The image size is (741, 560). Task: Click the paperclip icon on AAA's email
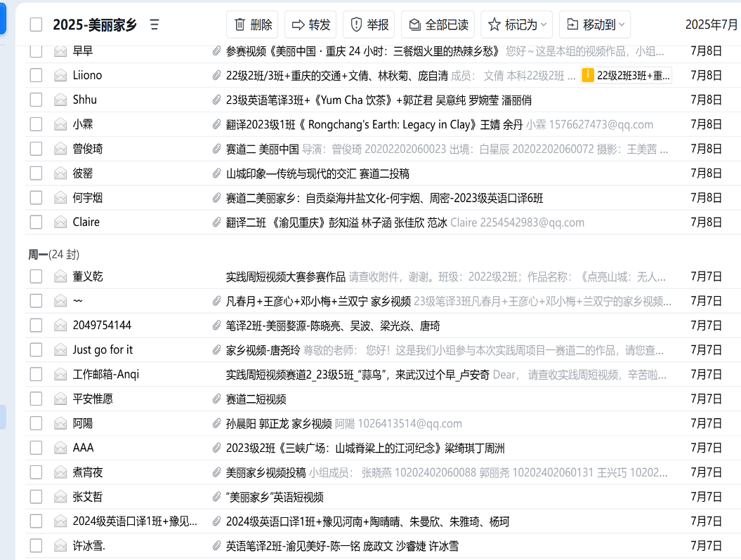pyautogui.click(x=216, y=448)
